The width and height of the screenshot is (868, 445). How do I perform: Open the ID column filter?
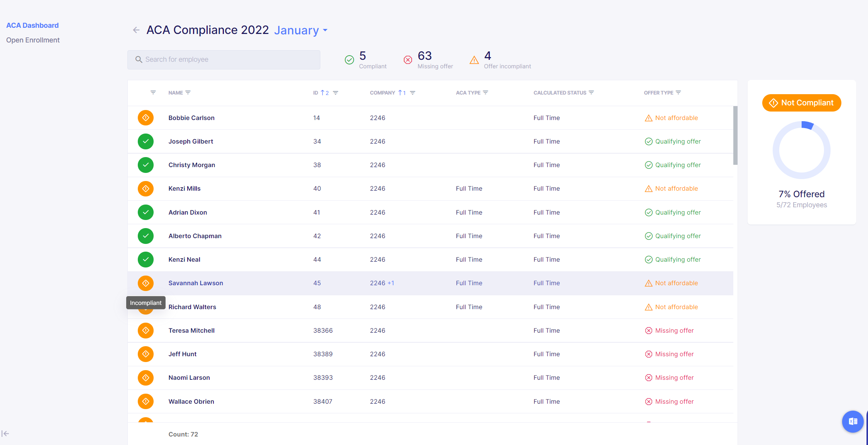click(x=335, y=93)
